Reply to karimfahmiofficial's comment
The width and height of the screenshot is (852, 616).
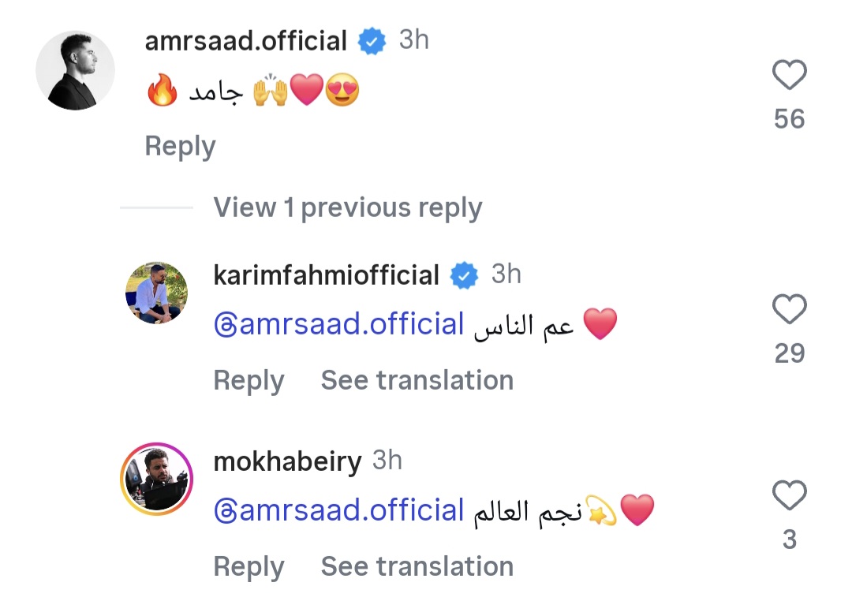click(x=248, y=380)
